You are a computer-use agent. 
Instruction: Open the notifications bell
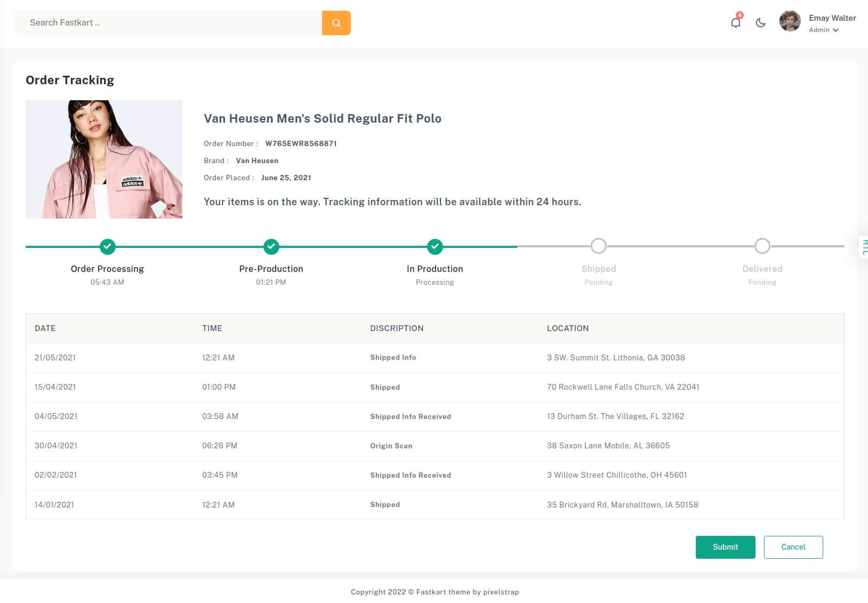point(735,23)
